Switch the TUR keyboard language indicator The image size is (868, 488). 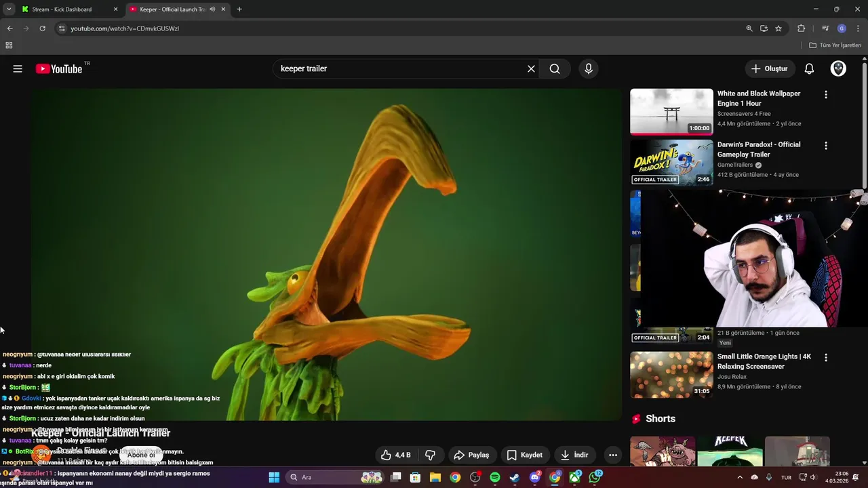pyautogui.click(x=786, y=477)
